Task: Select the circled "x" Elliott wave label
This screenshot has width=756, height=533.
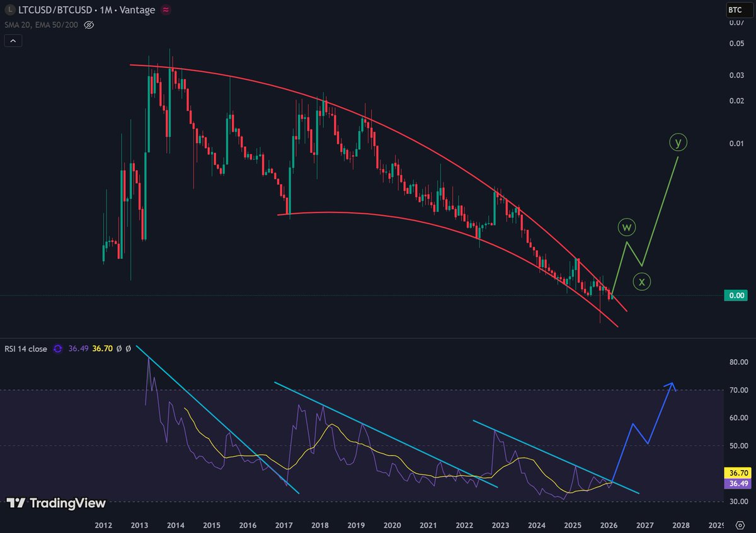Action: click(642, 282)
